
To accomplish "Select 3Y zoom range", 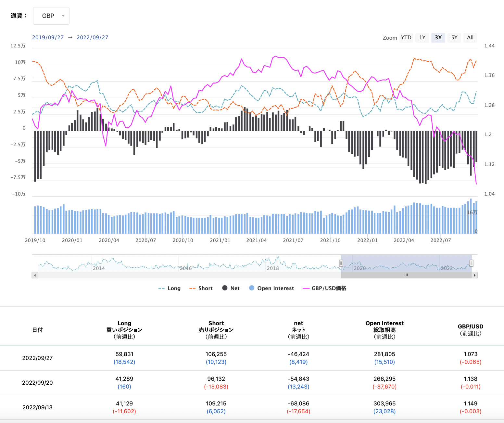I will [438, 38].
